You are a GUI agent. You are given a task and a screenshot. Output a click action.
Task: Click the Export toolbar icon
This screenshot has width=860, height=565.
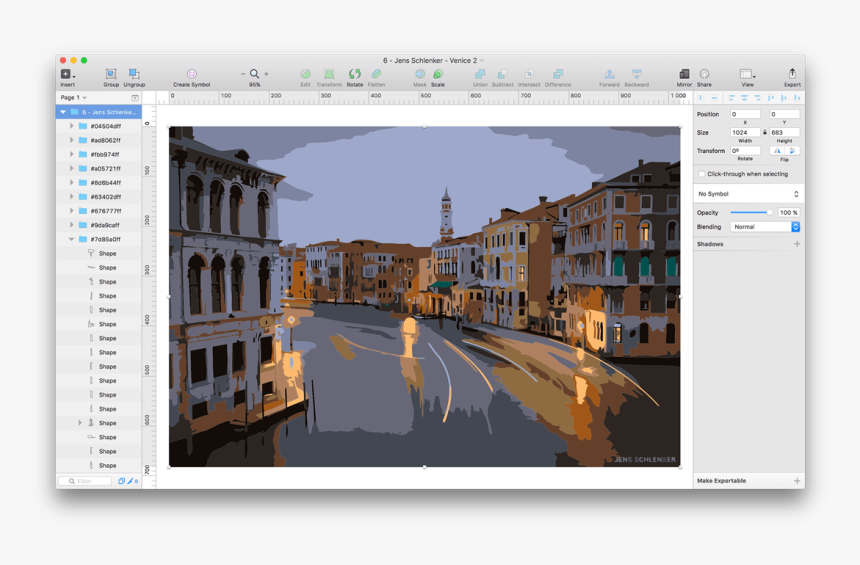pos(792,74)
